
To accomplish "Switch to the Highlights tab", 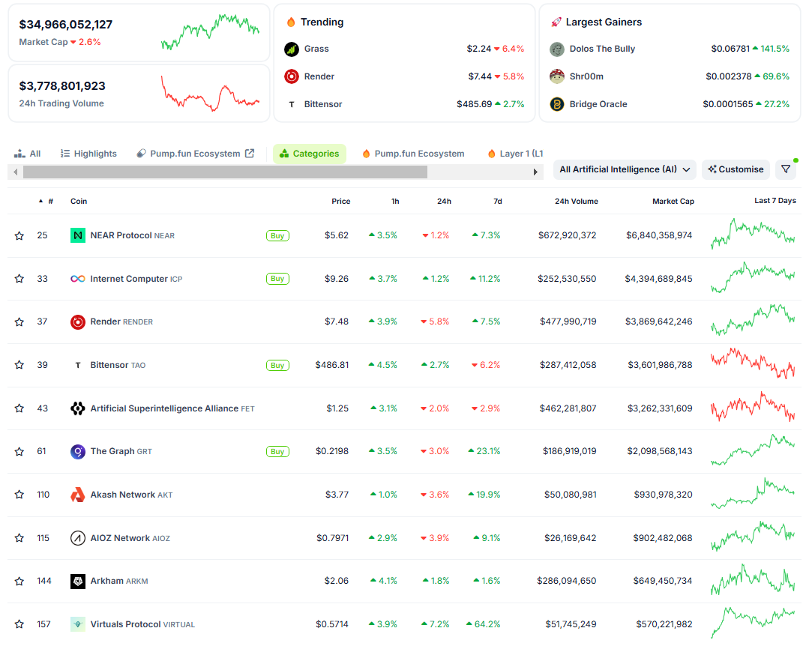I will pyautogui.click(x=88, y=154).
